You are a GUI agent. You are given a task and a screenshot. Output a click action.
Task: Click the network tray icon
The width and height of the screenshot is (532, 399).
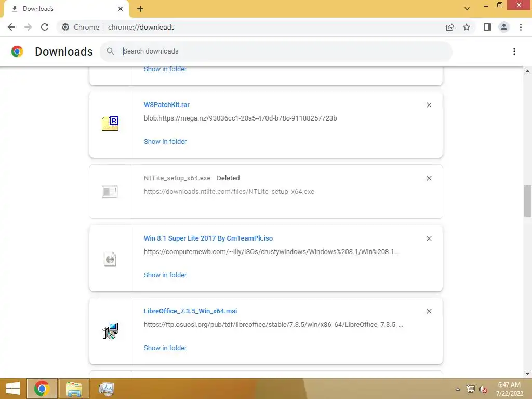470,389
